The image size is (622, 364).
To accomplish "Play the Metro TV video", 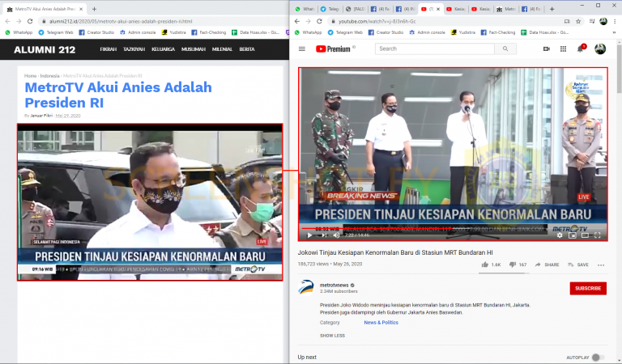I will (310, 235).
